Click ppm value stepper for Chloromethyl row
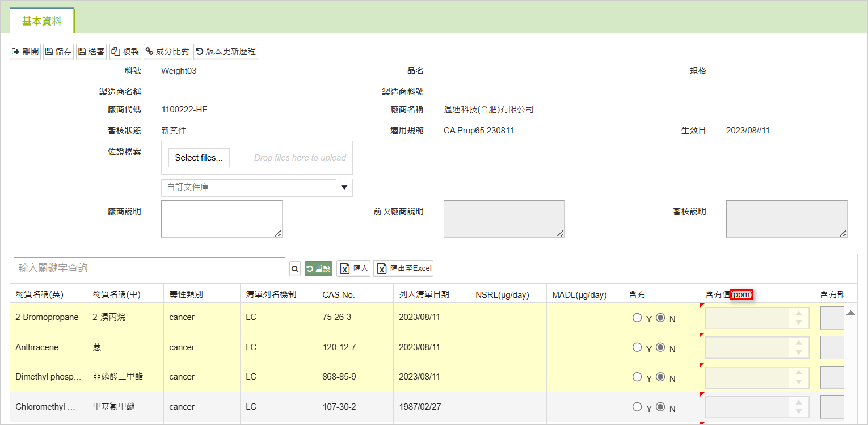 [799, 407]
